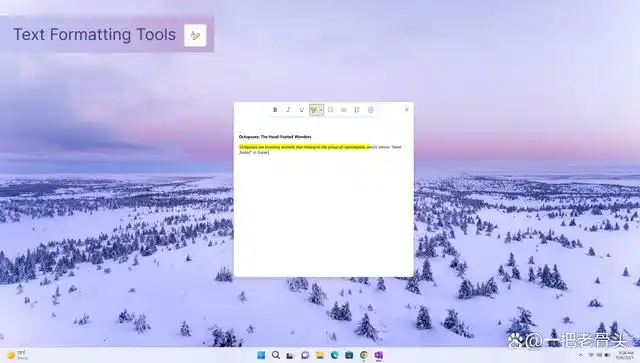Click the text size icon in toolbar
640x363 pixels.
[357, 110]
